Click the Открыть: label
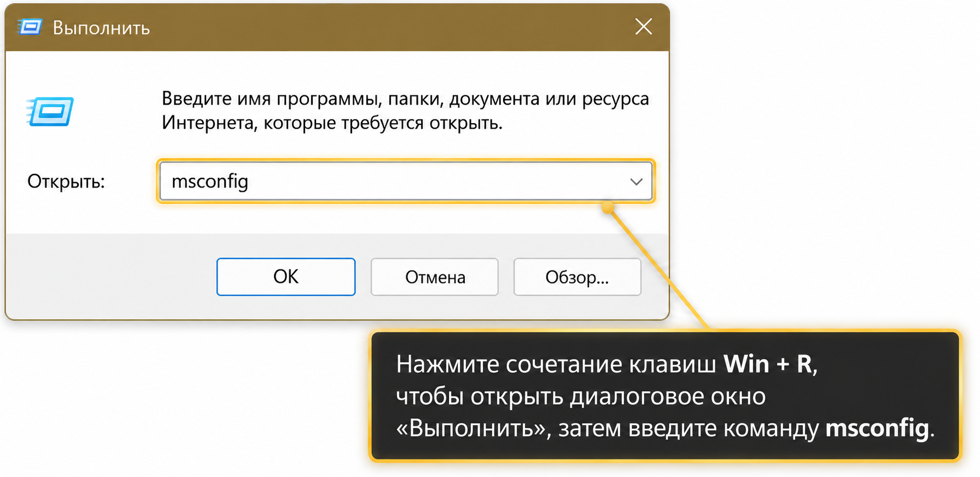980x477 pixels. [66, 182]
